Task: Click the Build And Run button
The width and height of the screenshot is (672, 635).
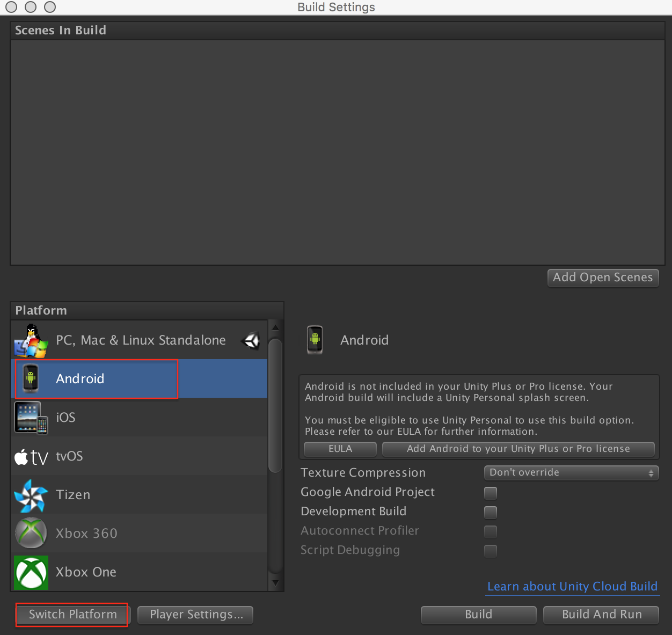Action: coord(601,615)
